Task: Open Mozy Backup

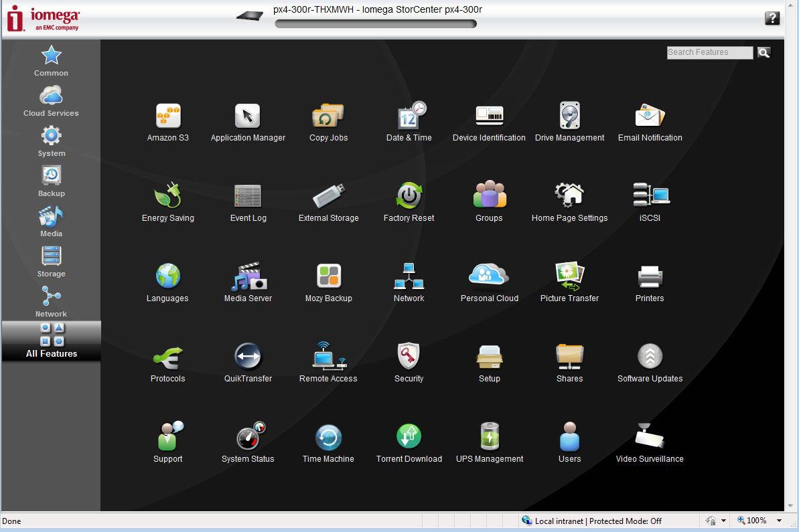Action: click(328, 283)
